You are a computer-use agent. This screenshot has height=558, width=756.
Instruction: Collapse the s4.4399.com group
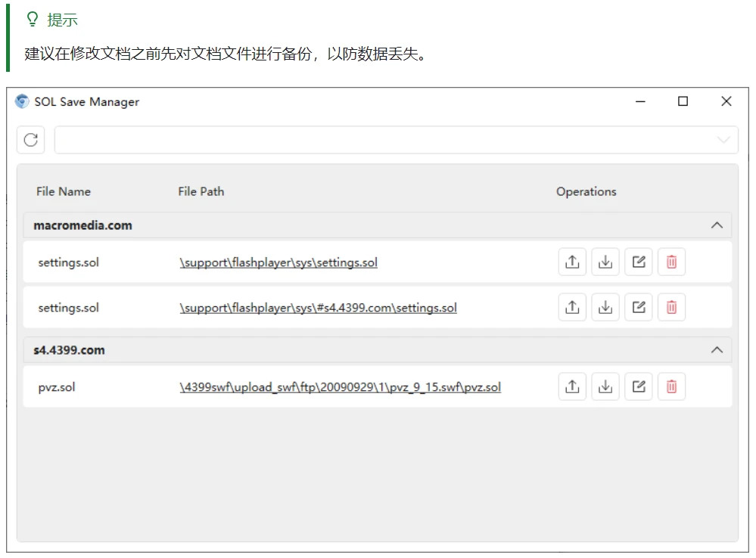(x=717, y=350)
